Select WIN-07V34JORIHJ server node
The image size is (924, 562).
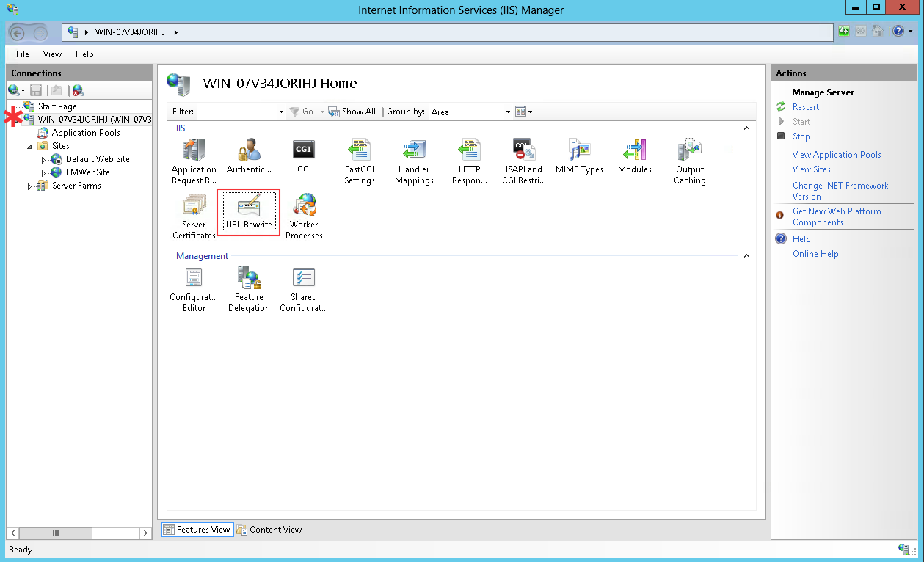click(95, 120)
